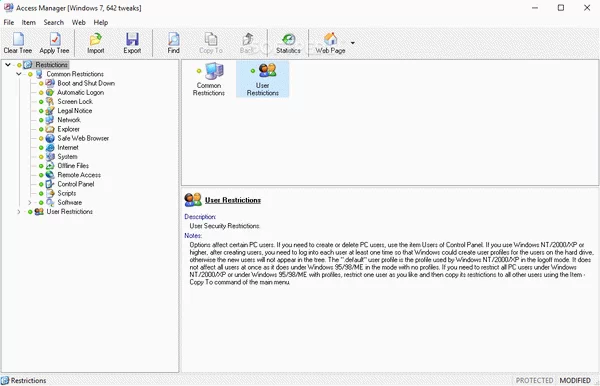Click the Notes label in details pane
Screen dimensions: 600x386
(x=193, y=236)
